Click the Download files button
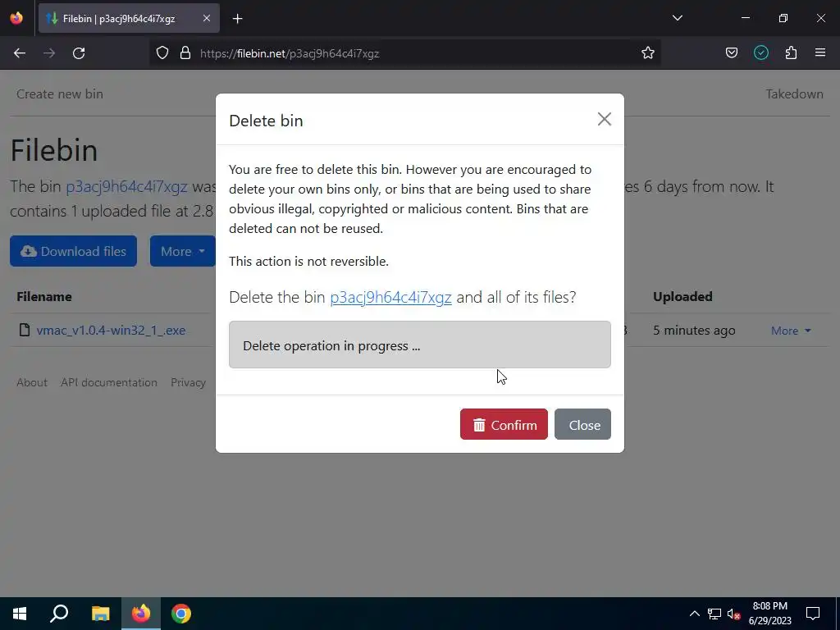840x630 pixels. (x=73, y=251)
